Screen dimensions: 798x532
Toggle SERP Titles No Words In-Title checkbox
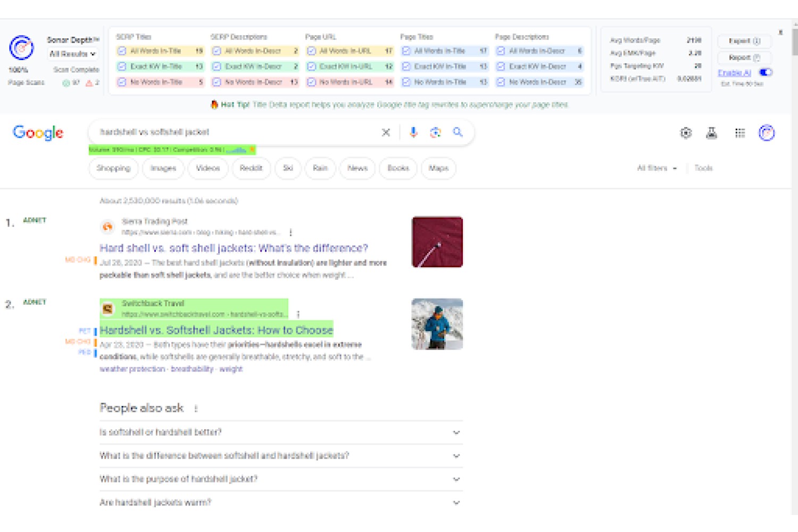tap(122, 82)
